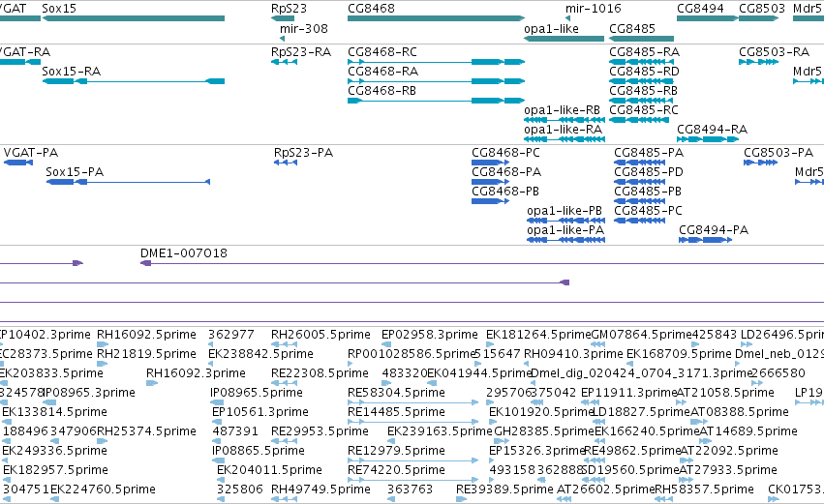Image resolution: width=824 pixels, height=504 pixels.
Task: Select the EK133814.5prime EST label
Action: 54,412
